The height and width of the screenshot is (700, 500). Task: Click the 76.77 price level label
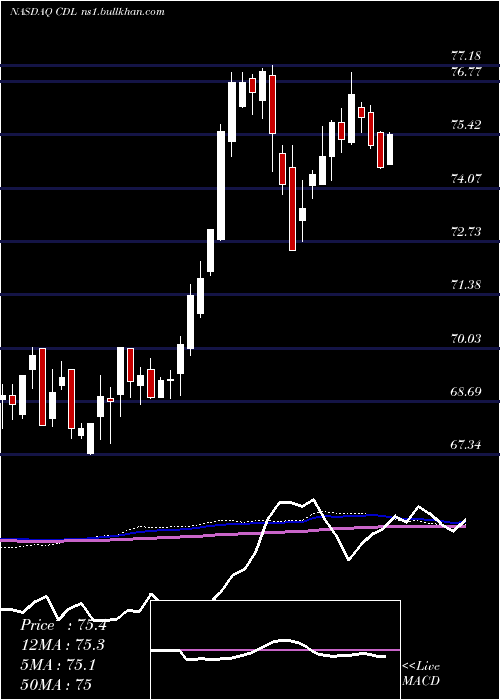click(466, 71)
